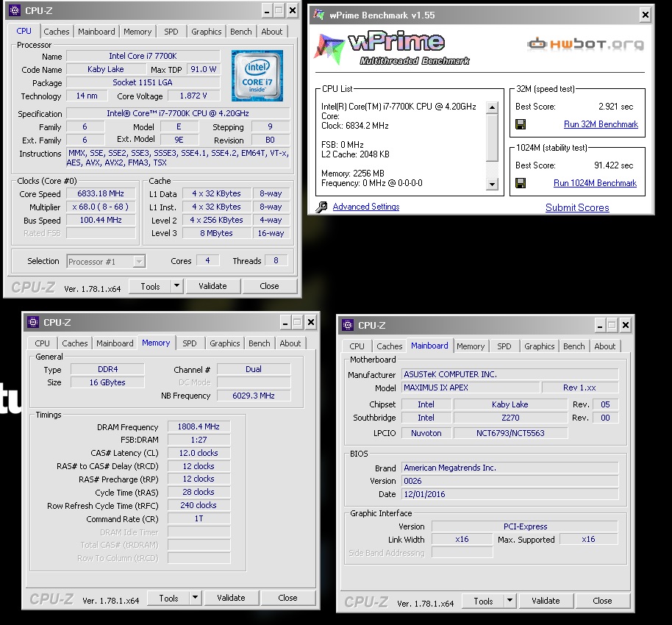Switch to SPD tab in Mainboard CPU-Z window
The width and height of the screenshot is (672, 625).
click(504, 346)
